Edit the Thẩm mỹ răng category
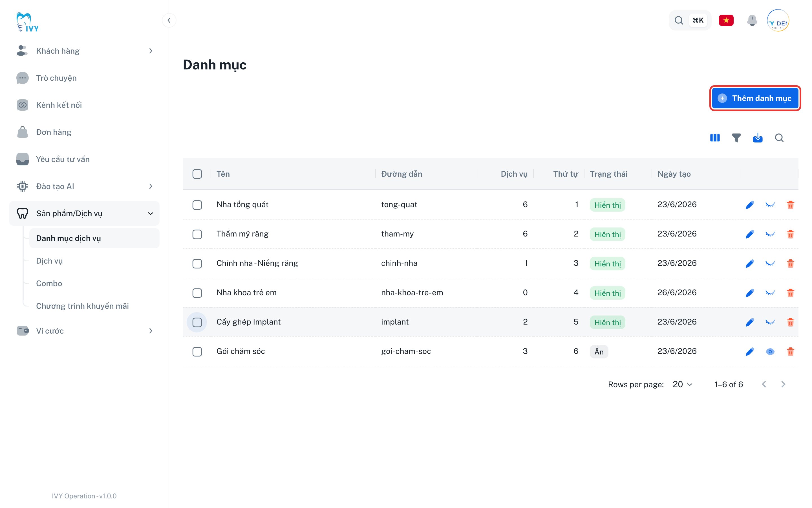 (x=750, y=234)
